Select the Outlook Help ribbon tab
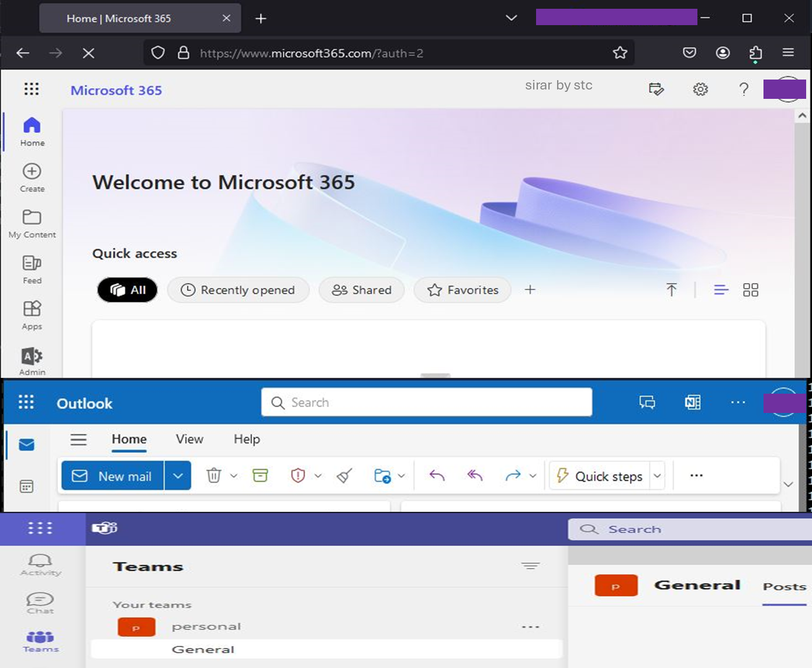The height and width of the screenshot is (668, 812). (x=247, y=439)
